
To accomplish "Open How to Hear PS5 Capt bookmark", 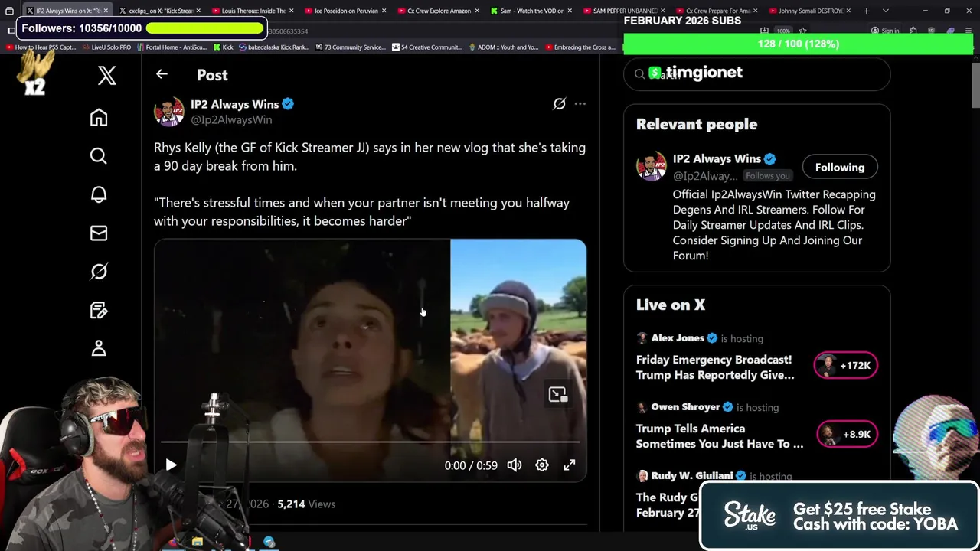I will point(41,47).
